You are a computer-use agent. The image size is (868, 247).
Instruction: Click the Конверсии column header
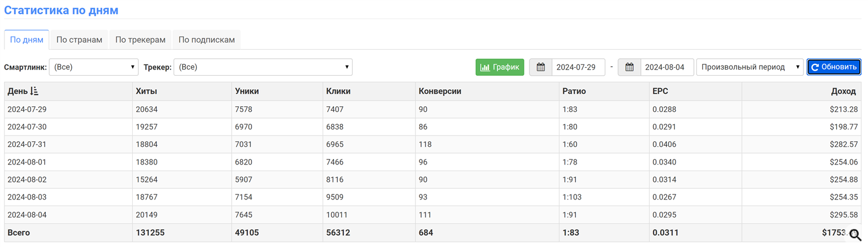[440, 91]
